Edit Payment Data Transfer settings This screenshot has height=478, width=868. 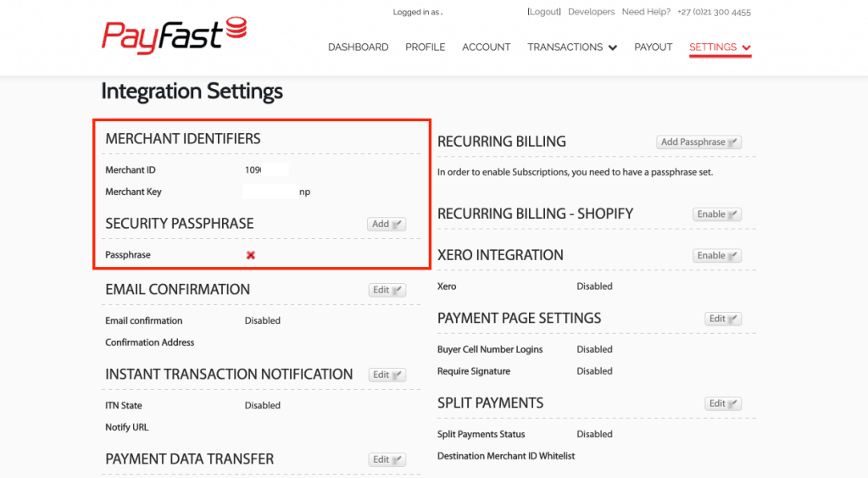(x=387, y=459)
